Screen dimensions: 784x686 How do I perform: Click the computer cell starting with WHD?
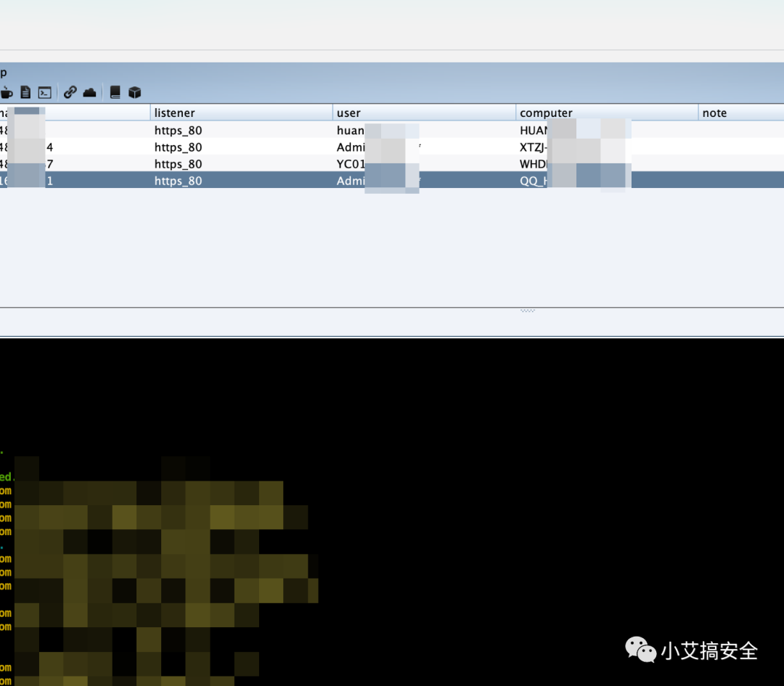(607, 164)
